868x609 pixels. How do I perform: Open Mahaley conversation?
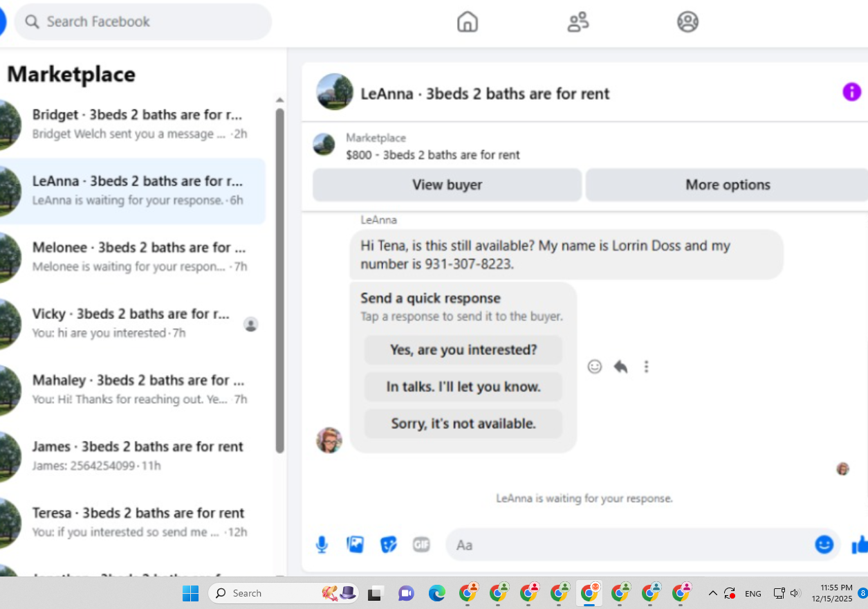133,390
